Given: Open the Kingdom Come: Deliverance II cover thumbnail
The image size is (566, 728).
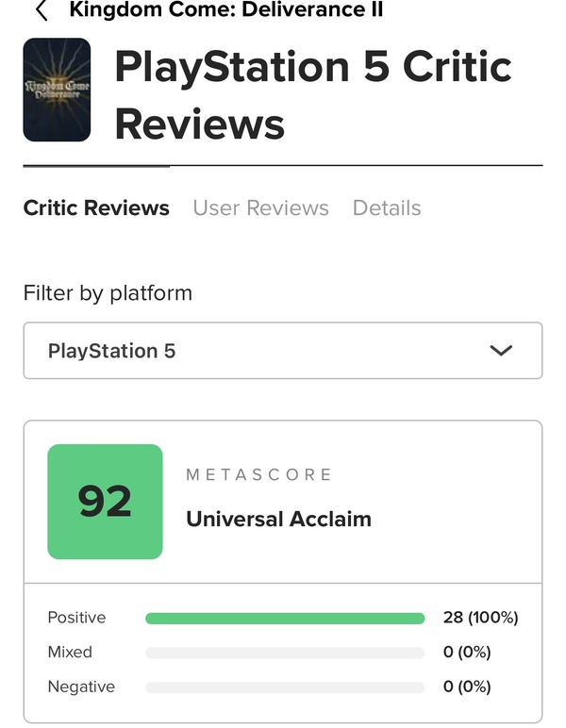Looking at the screenshot, I should point(57,90).
